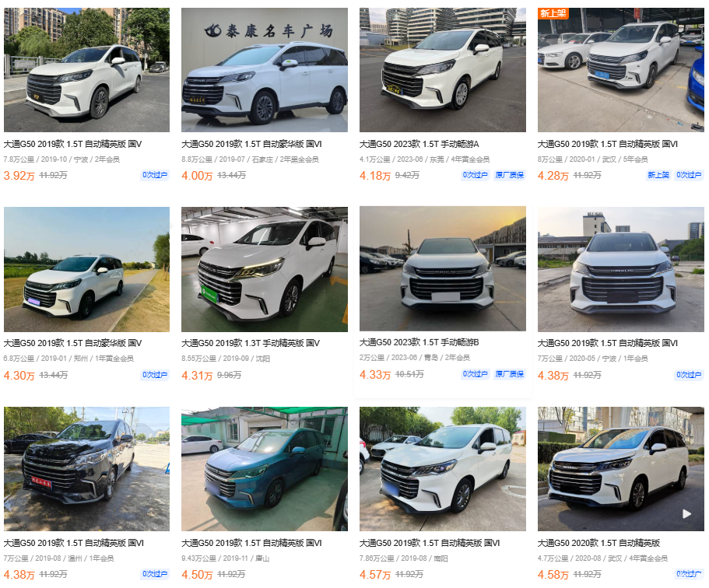Open the sunset front-view 畅游B car photo

[443, 269]
